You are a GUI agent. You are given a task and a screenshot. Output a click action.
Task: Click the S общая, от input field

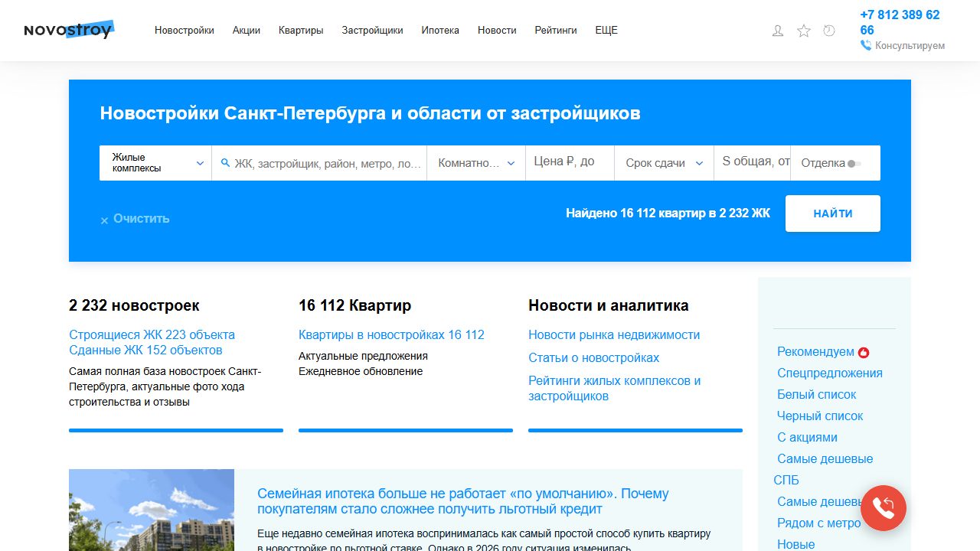[x=752, y=163]
